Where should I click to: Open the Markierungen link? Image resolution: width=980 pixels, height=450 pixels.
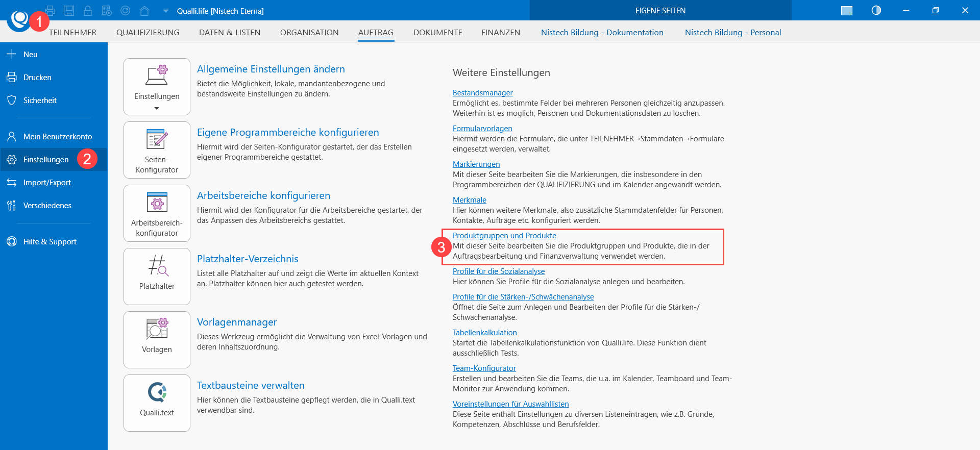(x=476, y=164)
